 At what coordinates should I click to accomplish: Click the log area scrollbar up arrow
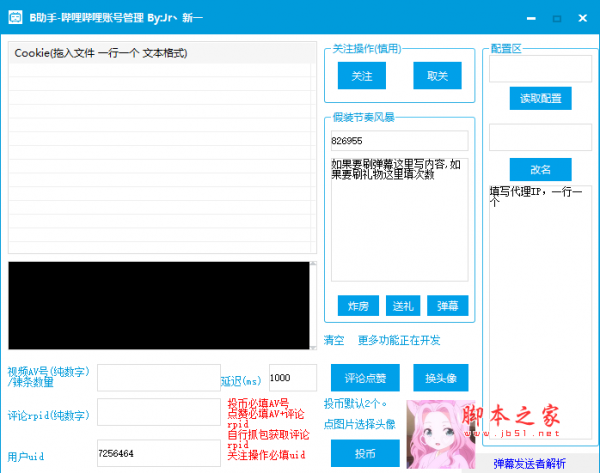(313, 264)
